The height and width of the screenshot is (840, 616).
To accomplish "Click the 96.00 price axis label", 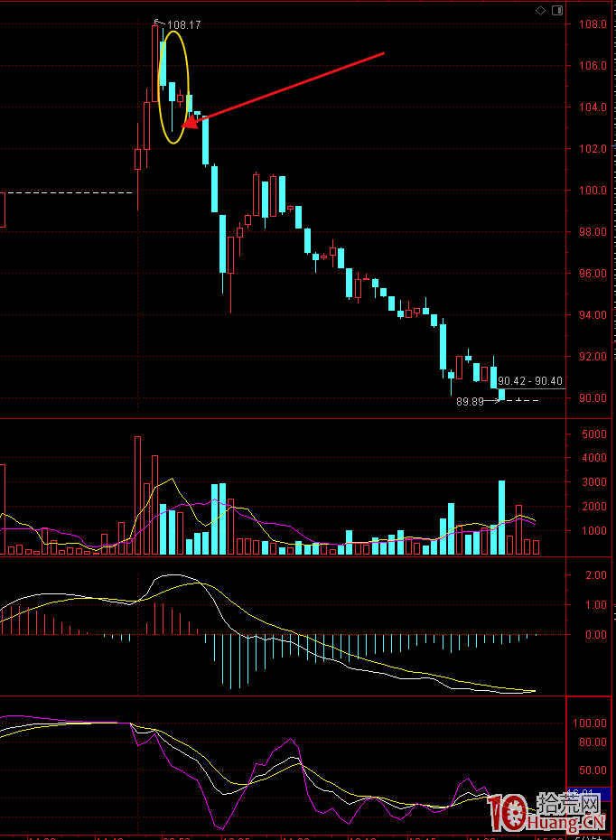I will click(x=593, y=273).
